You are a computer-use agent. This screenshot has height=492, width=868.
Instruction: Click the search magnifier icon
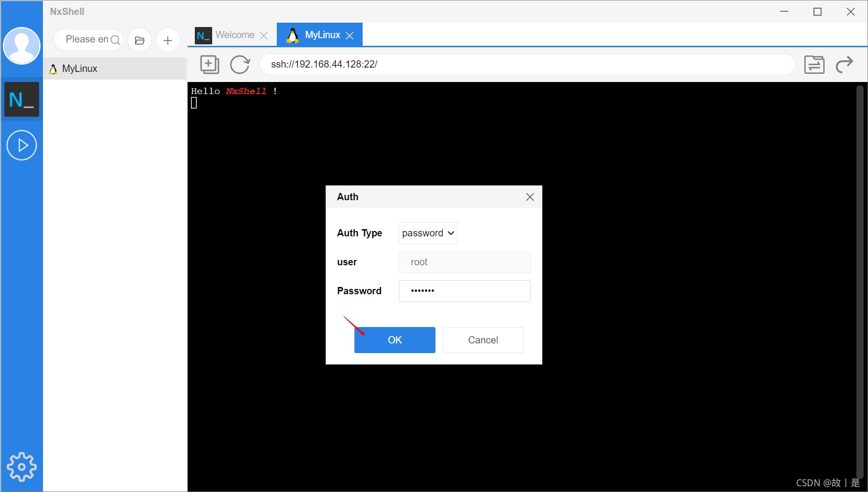tap(115, 40)
